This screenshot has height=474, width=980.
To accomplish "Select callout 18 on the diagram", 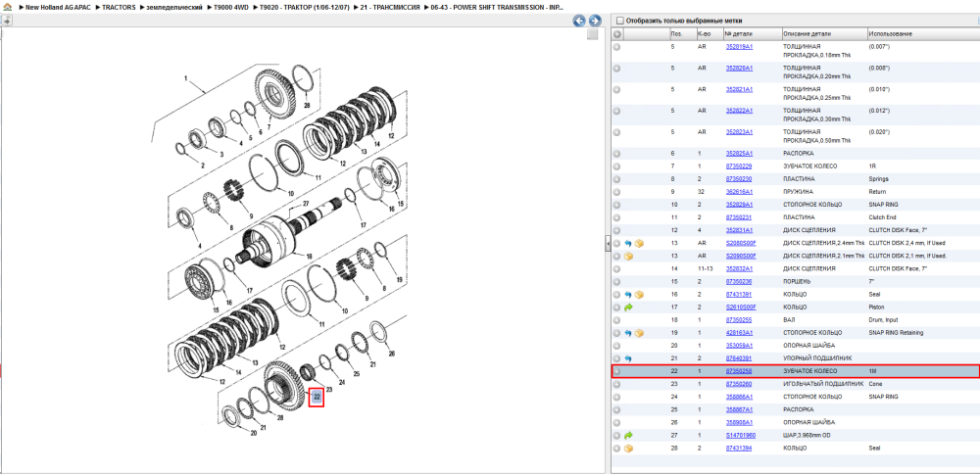I will (308, 257).
